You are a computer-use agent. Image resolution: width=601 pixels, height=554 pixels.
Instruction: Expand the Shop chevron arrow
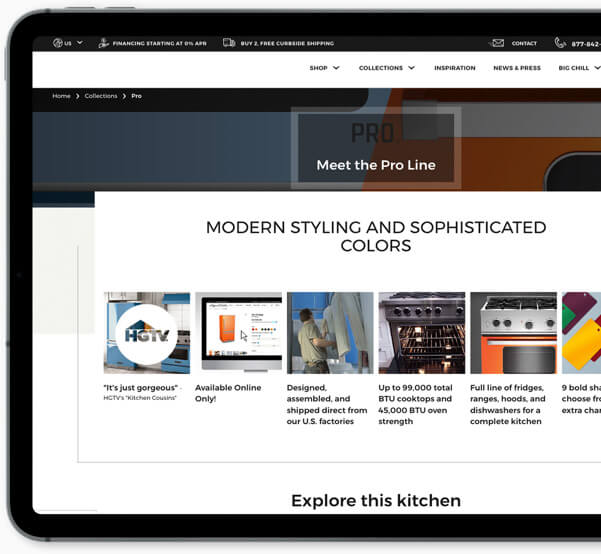click(336, 68)
